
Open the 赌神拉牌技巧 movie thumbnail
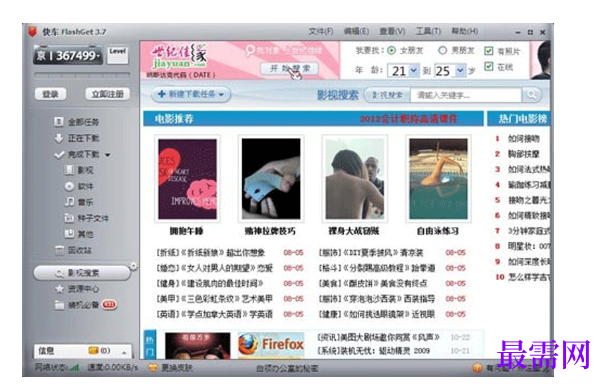point(271,179)
